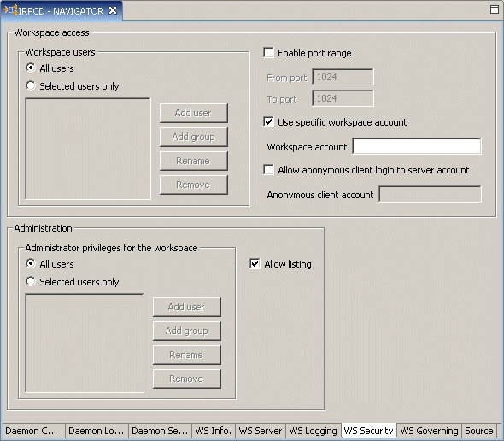
Task: Focus the Workspace account text field
Action: [x=417, y=146]
